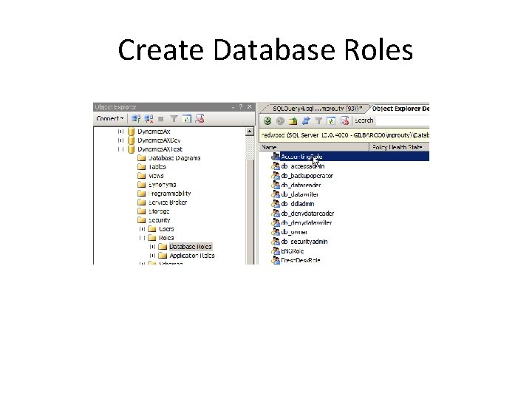532x399 pixels.
Task: Click the Filter funnel icon in Details toolbar
Action: (x=318, y=120)
